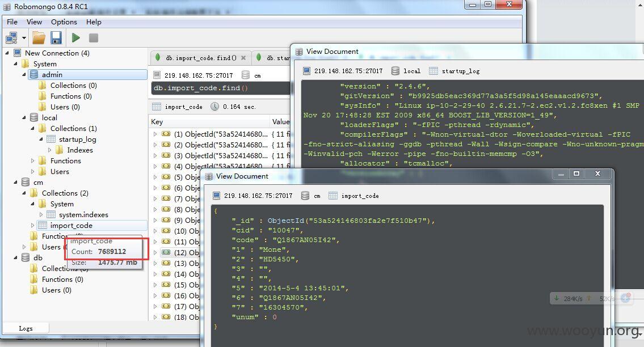Screen dimensions: 644x347
Task: Click import_code label in query result header
Action: (184, 107)
